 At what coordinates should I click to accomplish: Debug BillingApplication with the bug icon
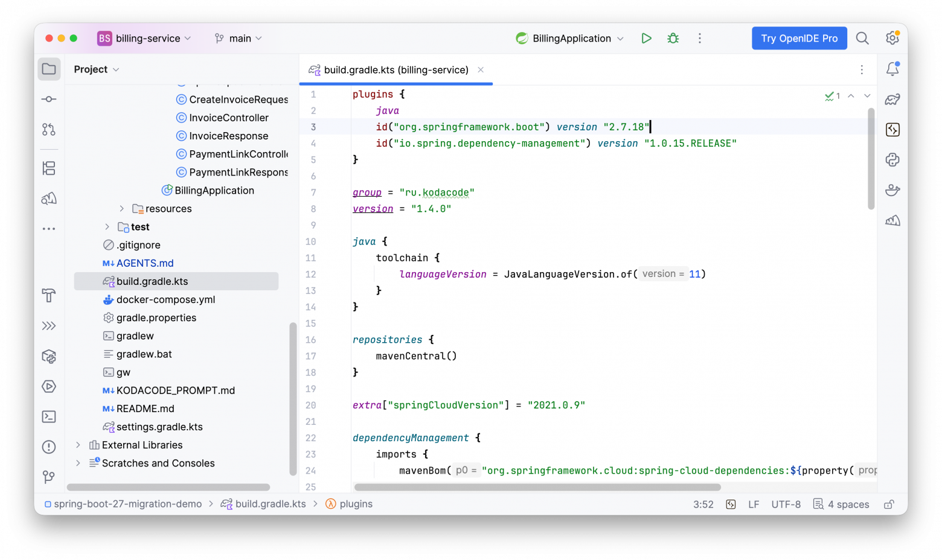tap(673, 38)
